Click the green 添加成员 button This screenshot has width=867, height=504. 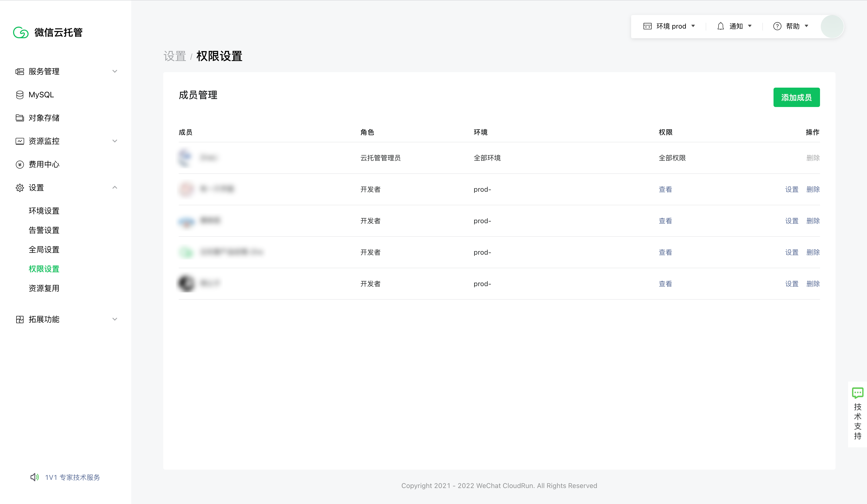[796, 97]
